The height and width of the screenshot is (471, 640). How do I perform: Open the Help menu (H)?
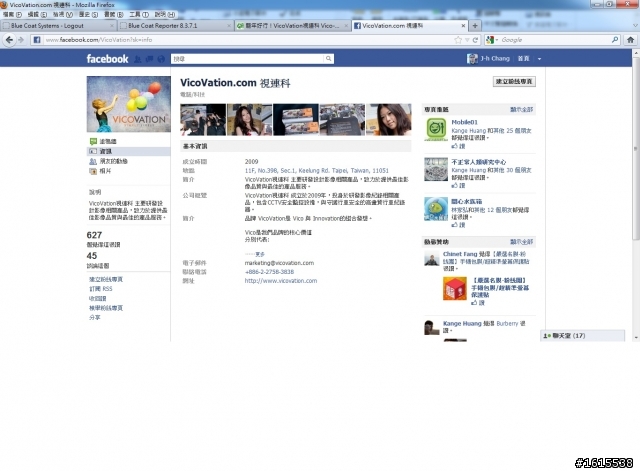[165, 14]
